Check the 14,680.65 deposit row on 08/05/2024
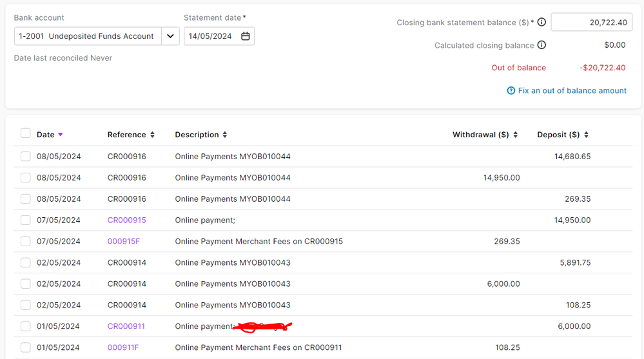Image resolution: width=644 pixels, height=359 pixels. tap(26, 157)
